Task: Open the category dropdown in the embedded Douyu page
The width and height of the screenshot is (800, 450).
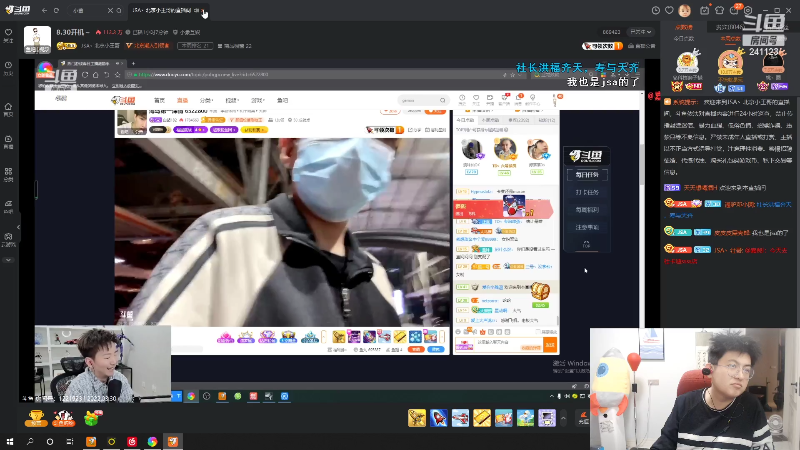Action: (x=206, y=101)
